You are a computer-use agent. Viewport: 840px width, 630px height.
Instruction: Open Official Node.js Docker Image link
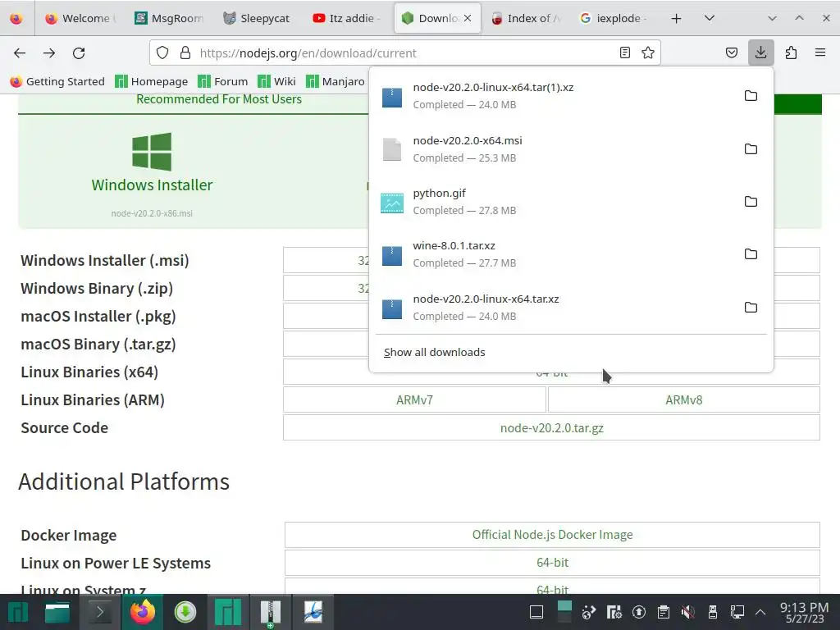[x=552, y=535]
